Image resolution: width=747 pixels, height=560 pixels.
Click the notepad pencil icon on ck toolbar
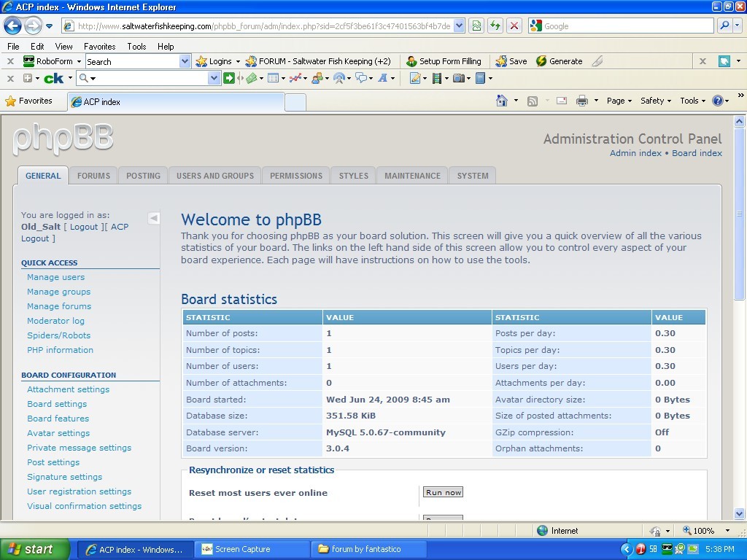point(415,78)
